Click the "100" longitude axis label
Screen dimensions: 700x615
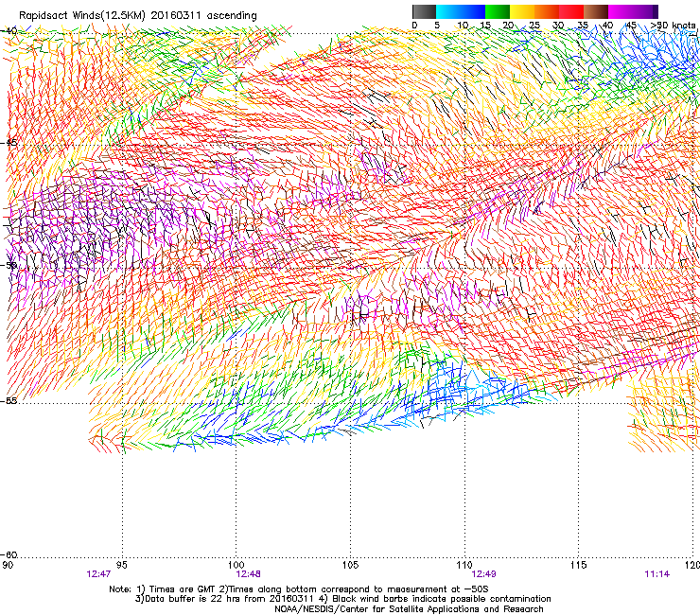tap(236, 565)
